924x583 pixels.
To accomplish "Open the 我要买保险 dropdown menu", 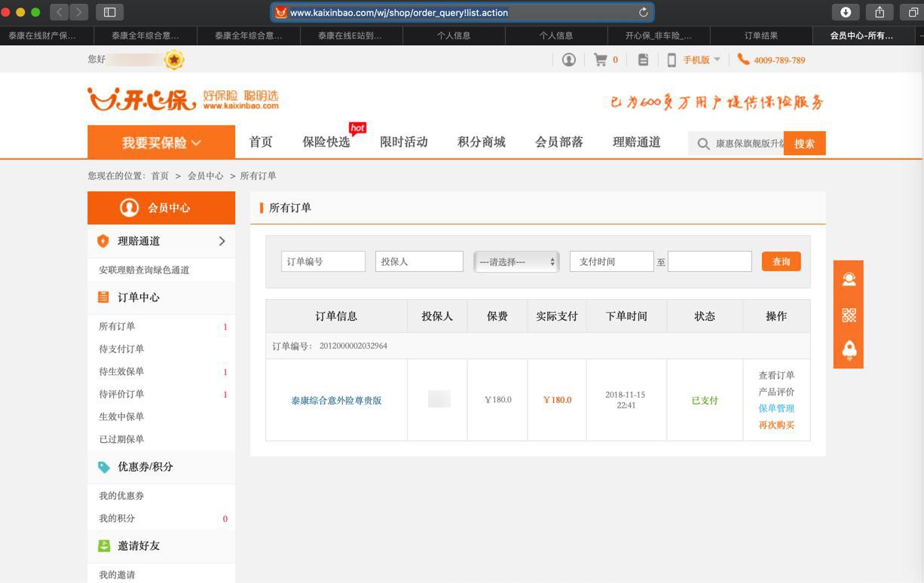I will pyautogui.click(x=161, y=142).
